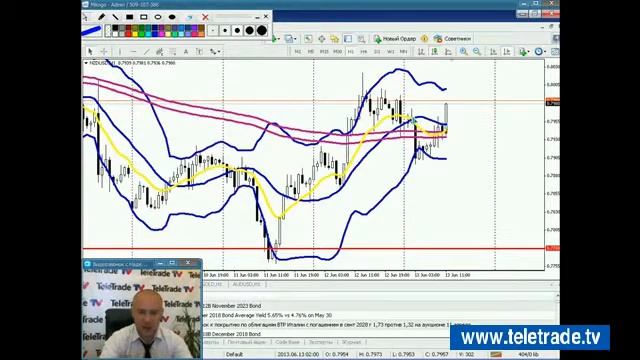This screenshot has width=640, height=360.
Task: Choose the medium brush size dot
Action: [237, 30]
